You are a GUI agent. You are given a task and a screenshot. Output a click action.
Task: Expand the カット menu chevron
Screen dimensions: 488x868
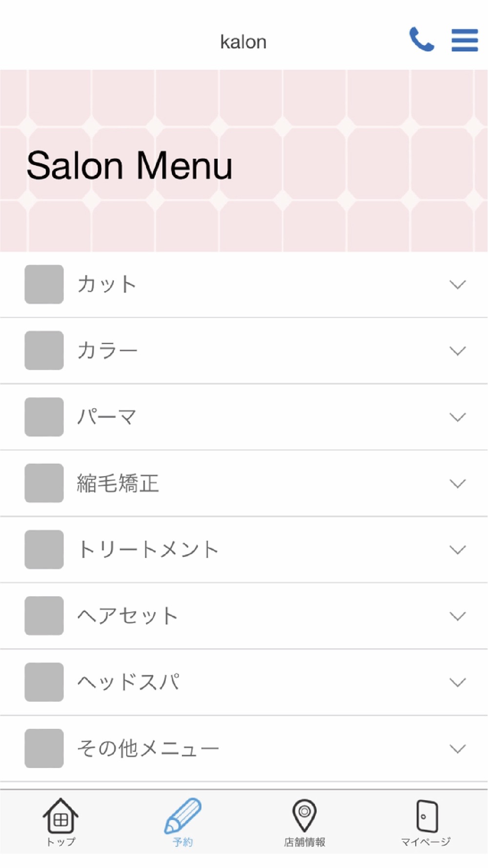click(x=457, y=285)
